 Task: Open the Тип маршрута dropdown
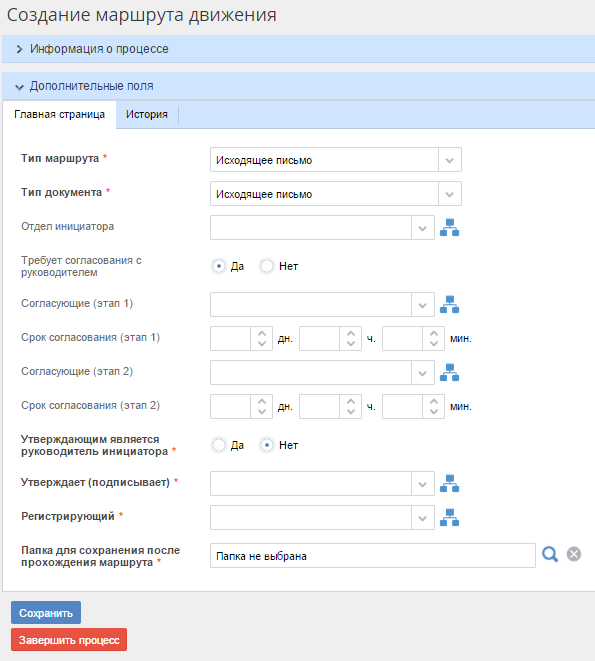450,160
